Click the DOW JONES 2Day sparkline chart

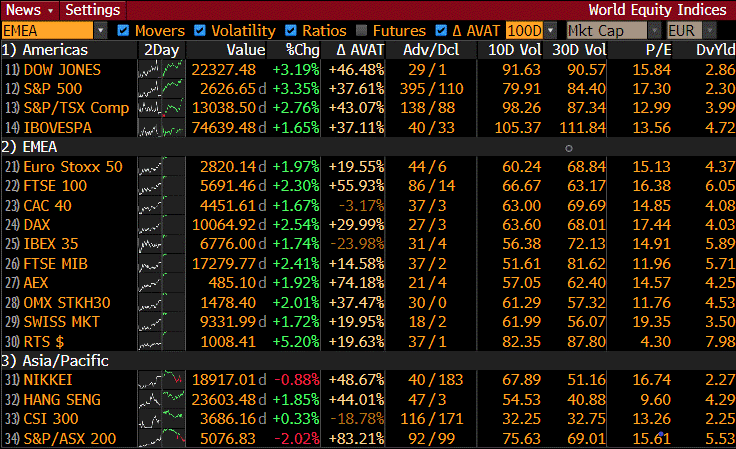(161, 70)
